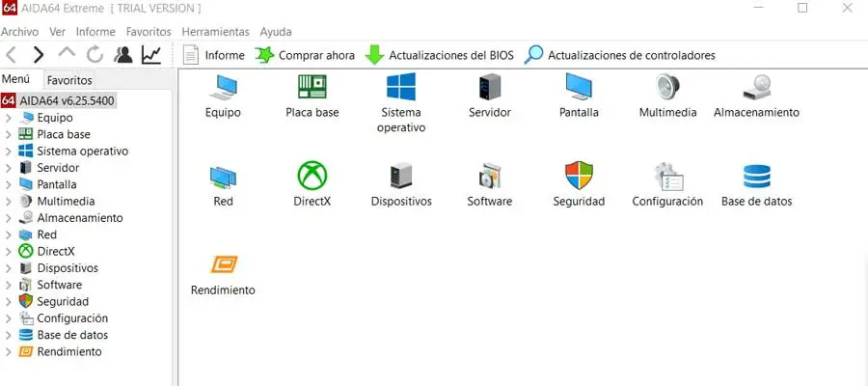Open the Rendimiento benchmark icon

click(x=223, y=264)
